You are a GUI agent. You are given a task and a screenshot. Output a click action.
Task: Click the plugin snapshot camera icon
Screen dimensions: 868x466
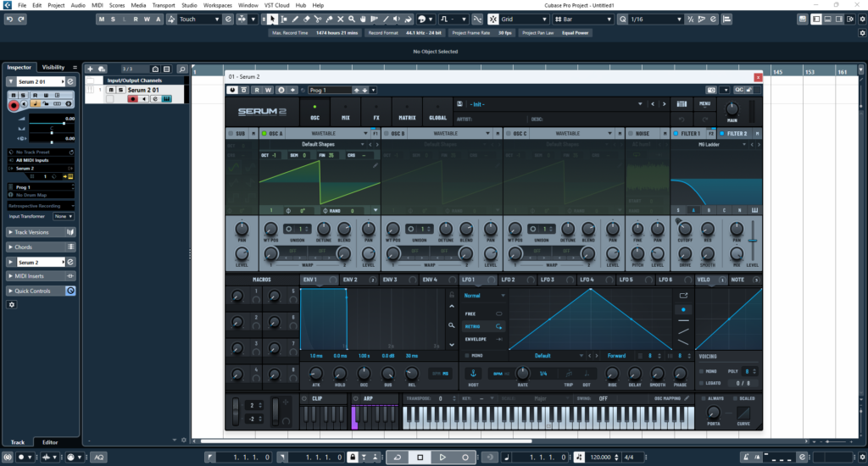[x=711, y=90]
